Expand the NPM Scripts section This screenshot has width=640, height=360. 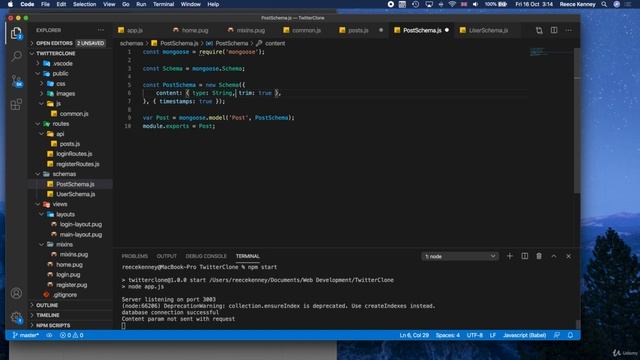[70, 325]
